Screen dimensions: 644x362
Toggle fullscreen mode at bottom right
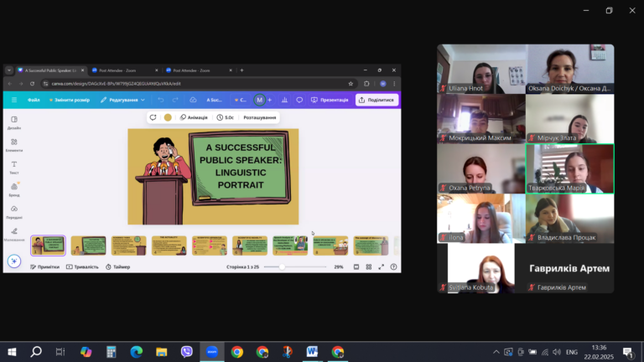pos(382,266)
